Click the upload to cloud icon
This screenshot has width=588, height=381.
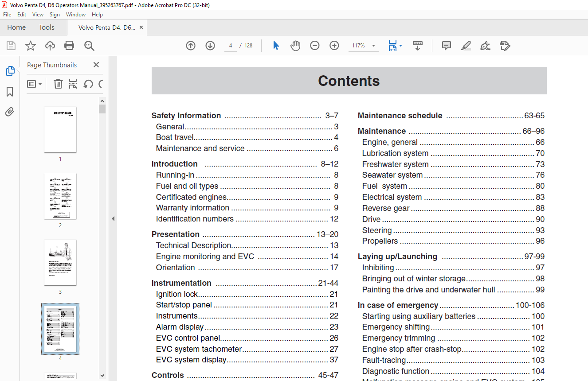[50, 46]
